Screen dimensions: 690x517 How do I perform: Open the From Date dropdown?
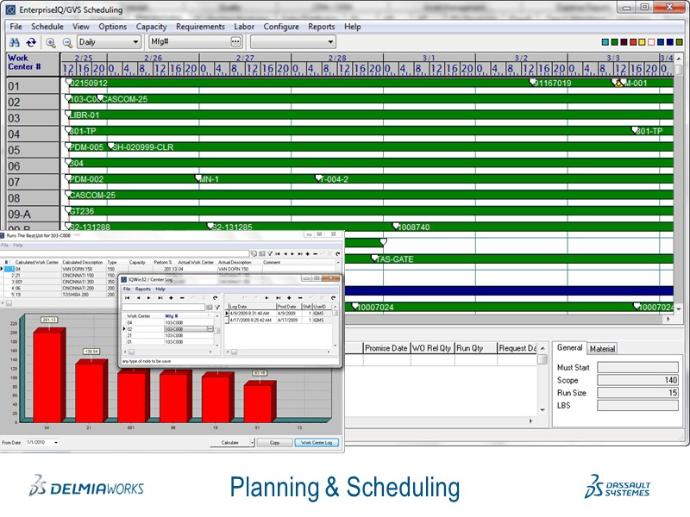pos(54,442)
